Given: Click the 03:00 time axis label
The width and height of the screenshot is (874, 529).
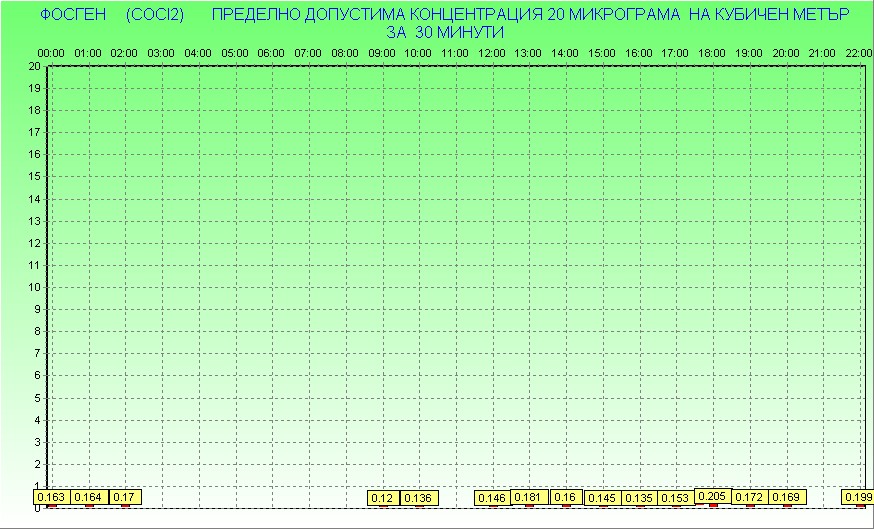Looking at the screenshot, I should tap(161, 53).
